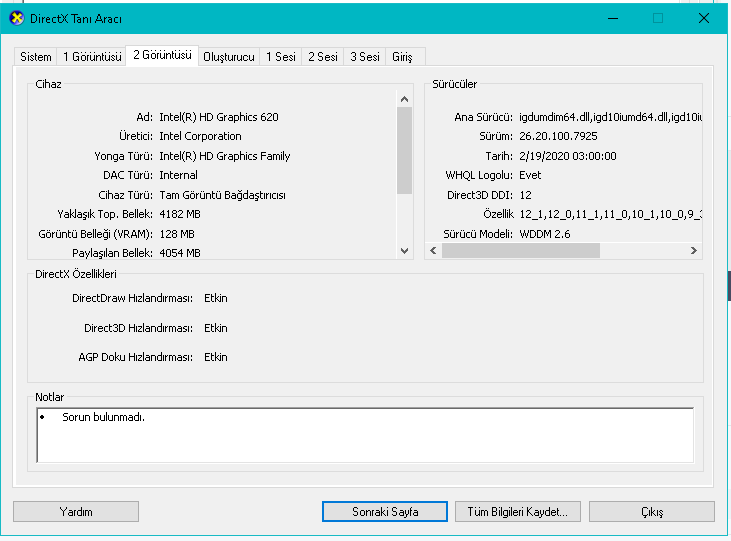Click the Yonga Türü: label

click(x=124, y=156)
